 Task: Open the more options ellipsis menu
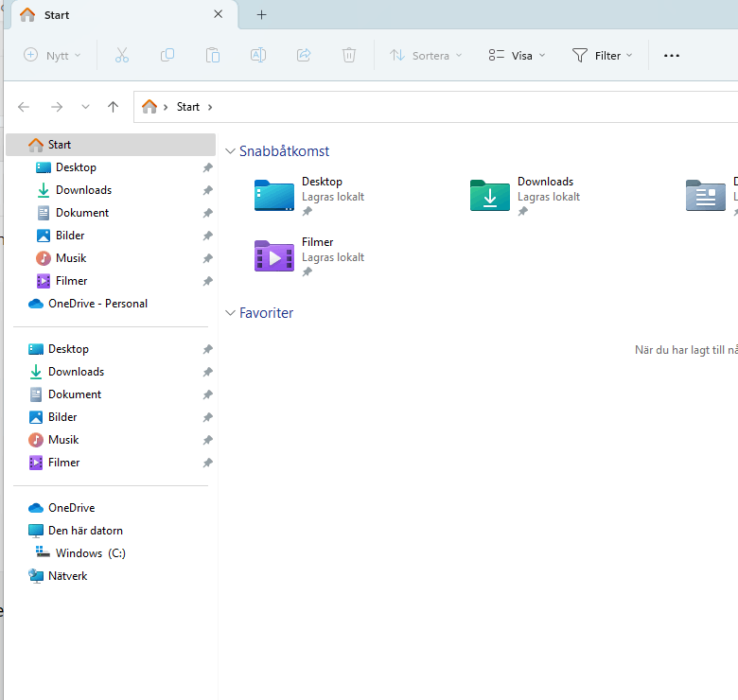pyautogui.click(x=671, y=56)
